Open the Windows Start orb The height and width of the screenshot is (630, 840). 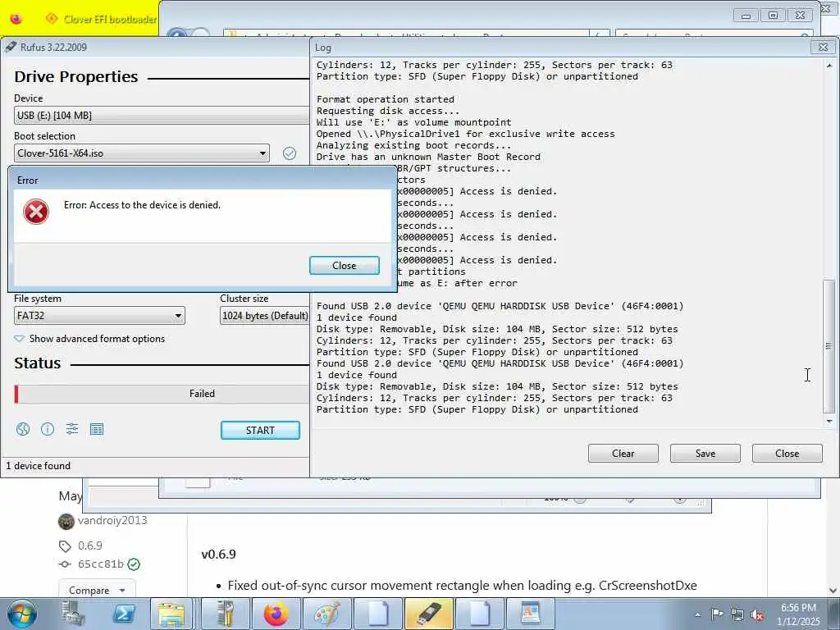(x=22, y=614)
